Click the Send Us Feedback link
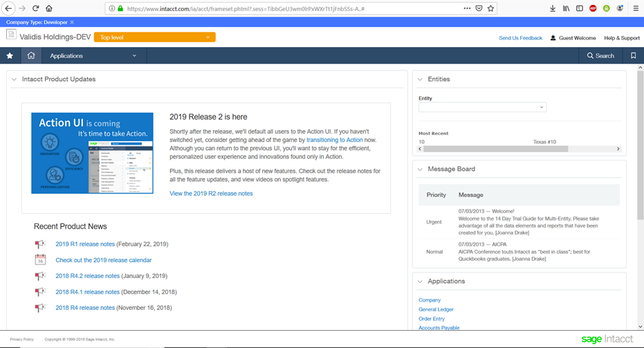 (520, 38)
